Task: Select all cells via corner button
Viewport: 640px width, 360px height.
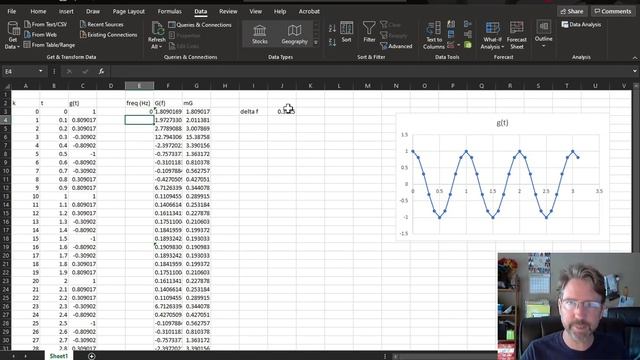Action: [x=6, y=86]
